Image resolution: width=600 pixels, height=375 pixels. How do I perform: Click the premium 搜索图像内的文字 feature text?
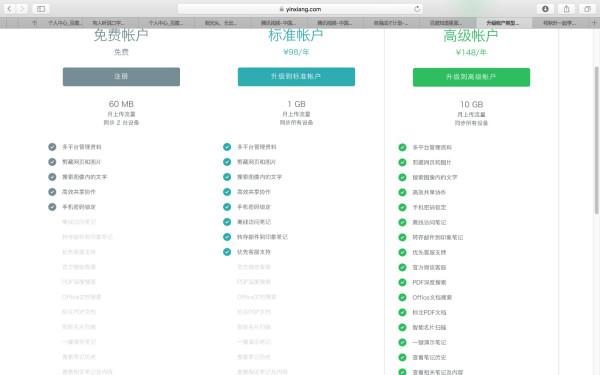click(x=435, y=178)
